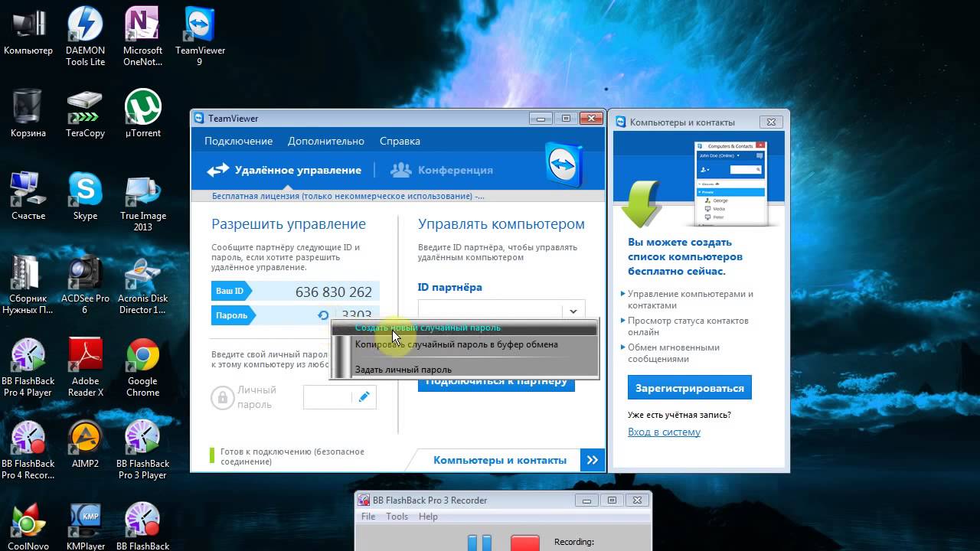Open Google Chrome desktop icon
Screen dimensions: 980x551
click(x=143, y=367)
